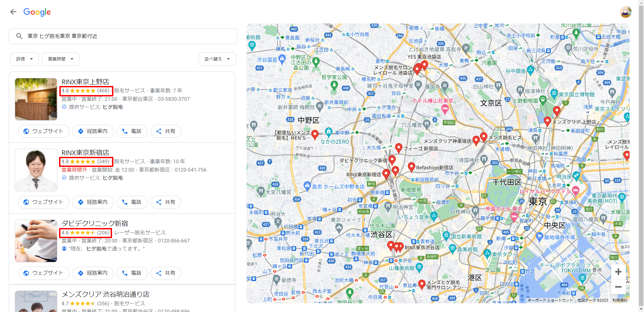644x312 pixels.
Task: Click 利用規約 terms link on map
Action: click(620, 300)
